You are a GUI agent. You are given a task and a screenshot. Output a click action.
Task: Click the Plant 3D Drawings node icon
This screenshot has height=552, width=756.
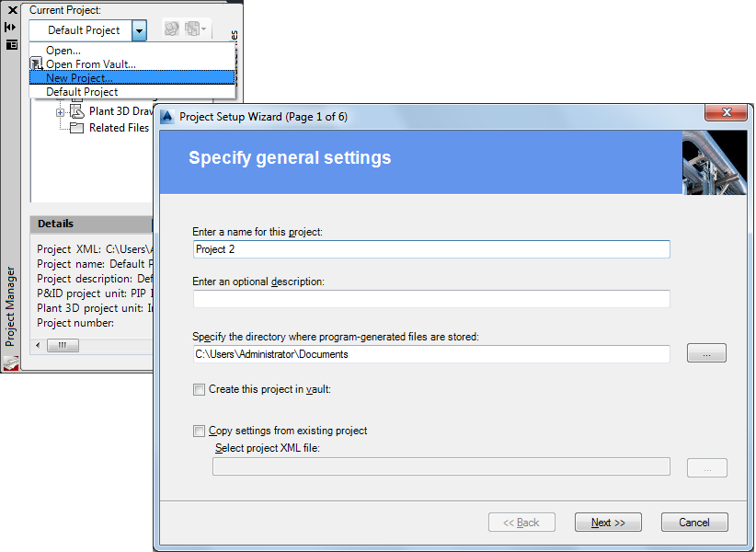76,111
